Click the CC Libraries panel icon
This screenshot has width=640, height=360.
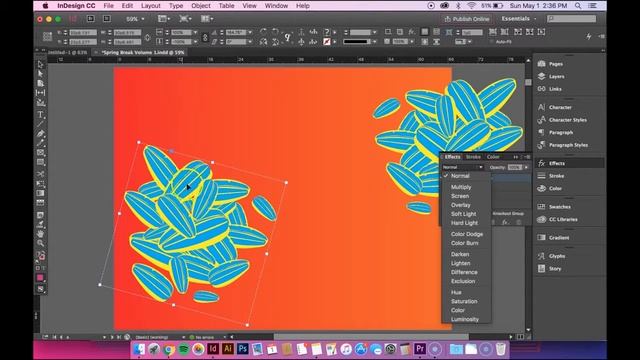point(542,219)
